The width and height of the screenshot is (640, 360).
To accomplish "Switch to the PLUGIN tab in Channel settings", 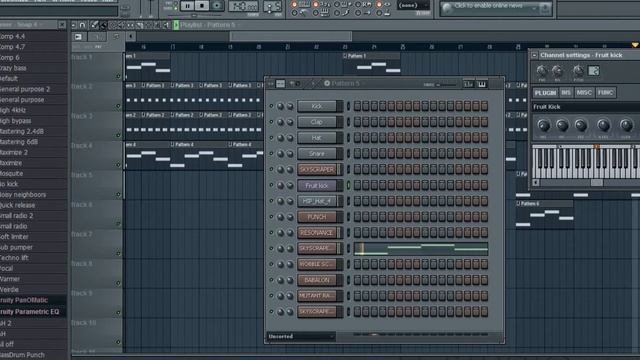I will (545, 93).
